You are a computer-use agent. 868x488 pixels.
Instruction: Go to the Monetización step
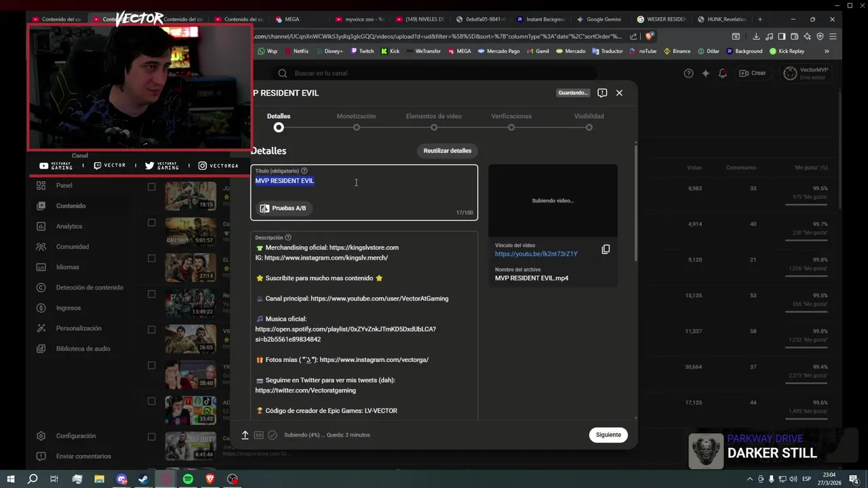click(x=356, y=121)
